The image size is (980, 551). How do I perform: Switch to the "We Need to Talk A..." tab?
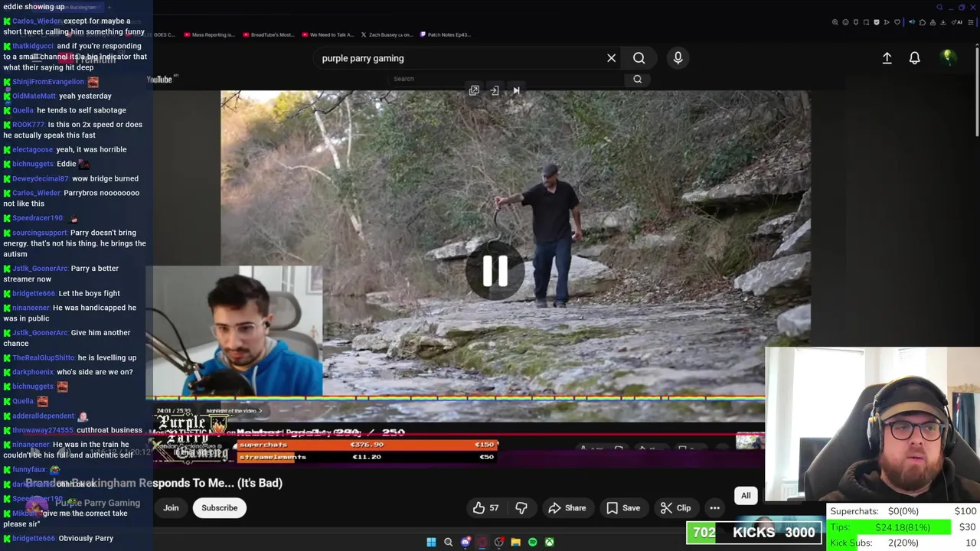[326, 34]
